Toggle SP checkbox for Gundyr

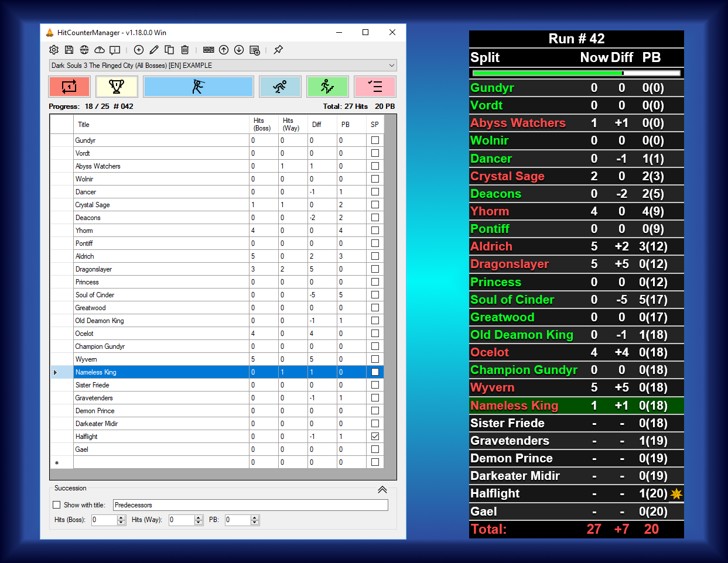coord(375,140)
